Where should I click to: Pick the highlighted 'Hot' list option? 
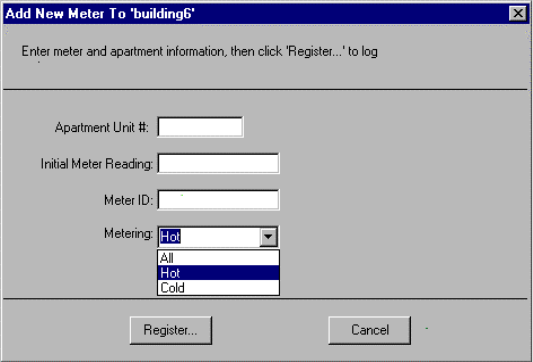click(x=218, y=273)
